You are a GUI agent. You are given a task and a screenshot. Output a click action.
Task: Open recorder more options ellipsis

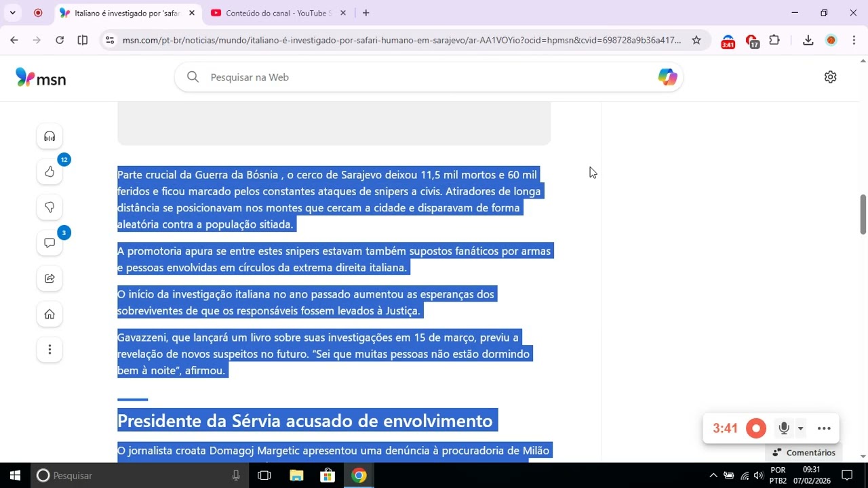pos(824,428)
